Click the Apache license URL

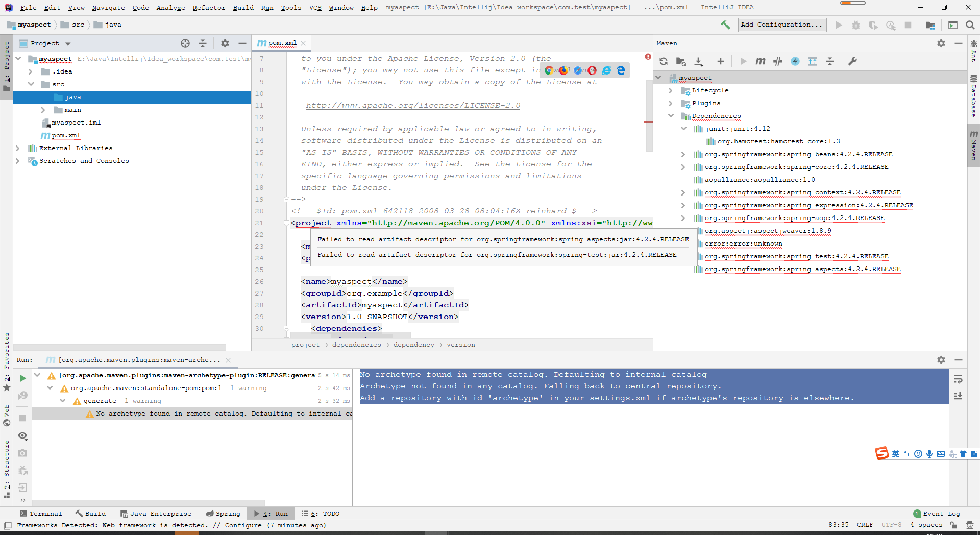coord(413,106)
